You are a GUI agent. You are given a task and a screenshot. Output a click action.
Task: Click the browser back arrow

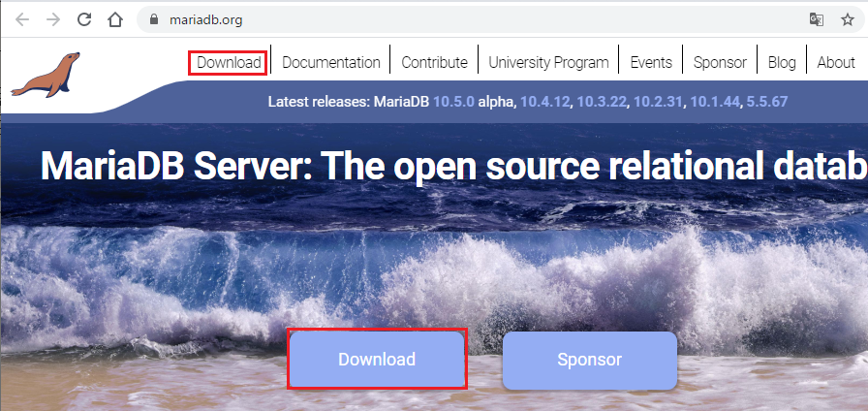tap(21, 19)
